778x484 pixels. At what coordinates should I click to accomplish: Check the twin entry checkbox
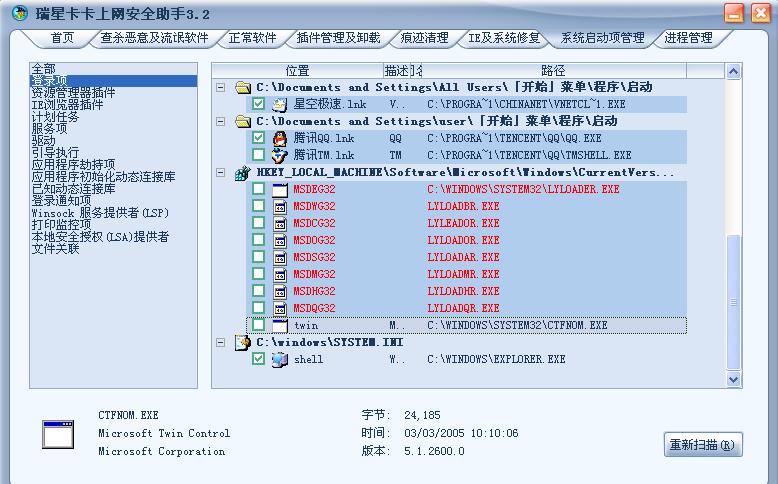(258, 325)
